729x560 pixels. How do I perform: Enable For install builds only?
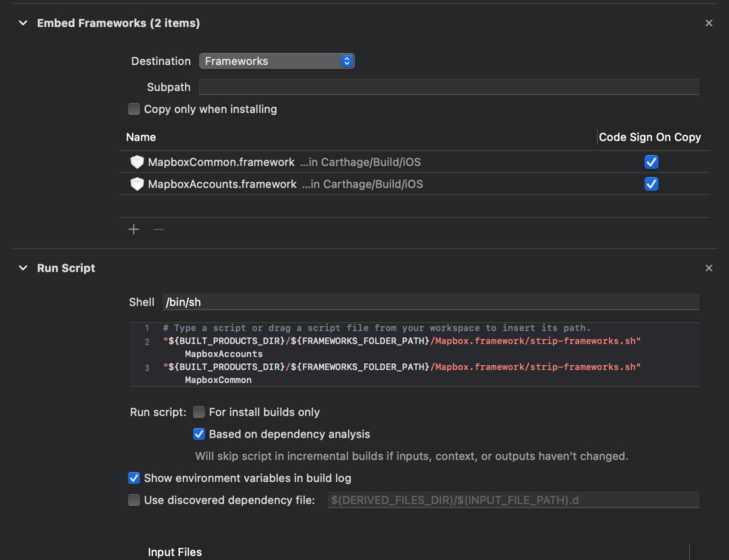pyautogui.click(x=199, y=412)
